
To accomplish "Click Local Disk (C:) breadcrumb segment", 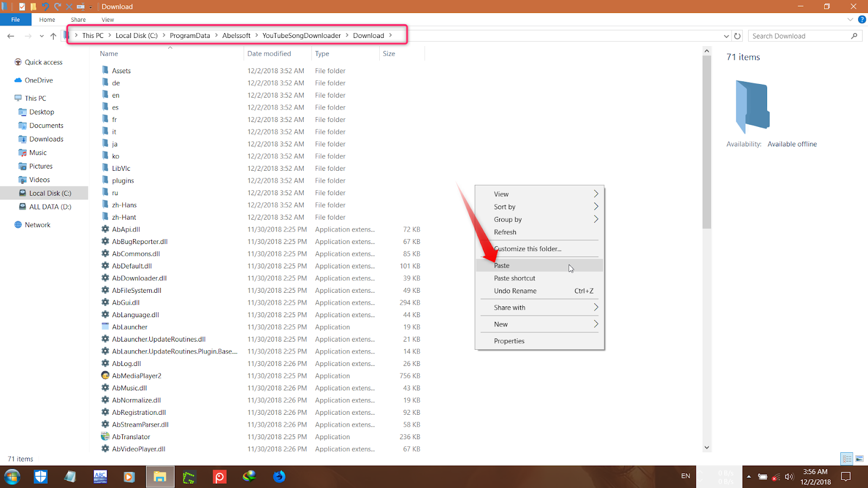I will tap(137, 36).
